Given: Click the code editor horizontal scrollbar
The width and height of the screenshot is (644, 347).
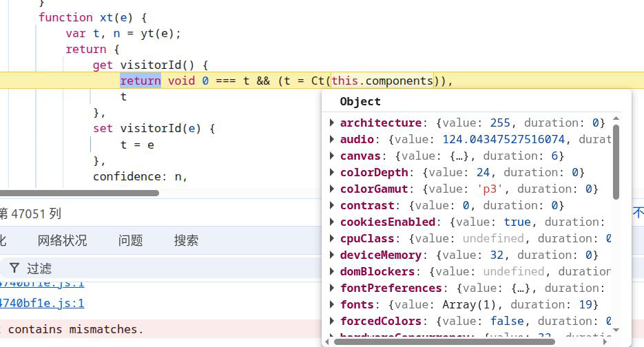Looking at the screenshot, I should click(79, 193).
